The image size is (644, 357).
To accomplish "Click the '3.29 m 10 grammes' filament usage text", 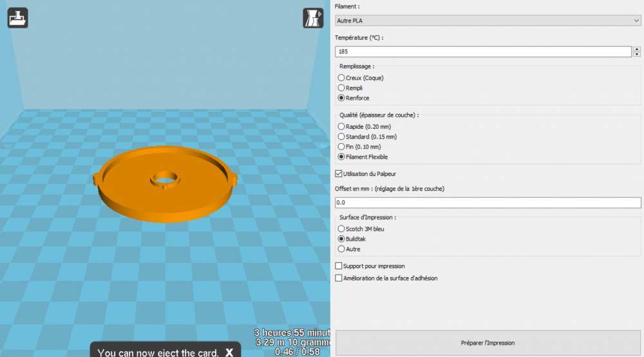I will coord(293,342).
